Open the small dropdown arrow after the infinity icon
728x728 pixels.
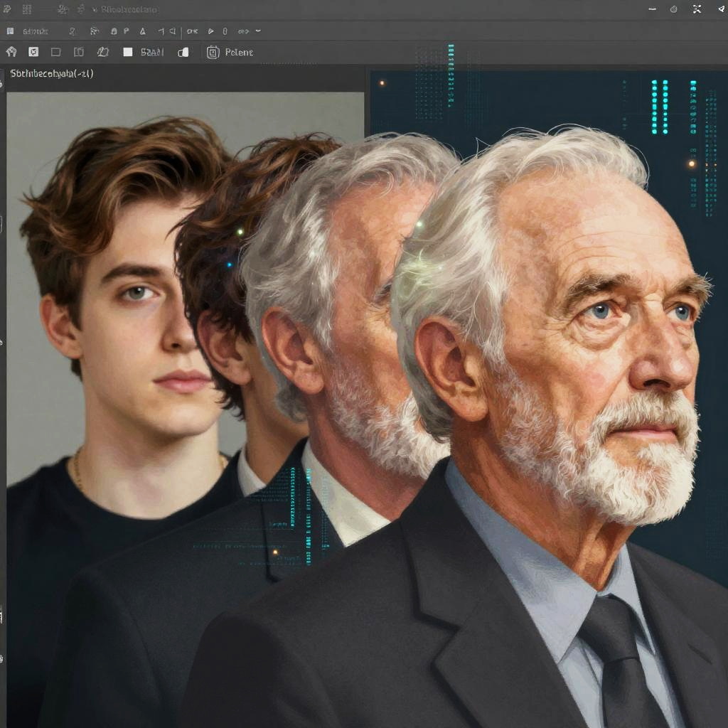[x=258, y=31]
